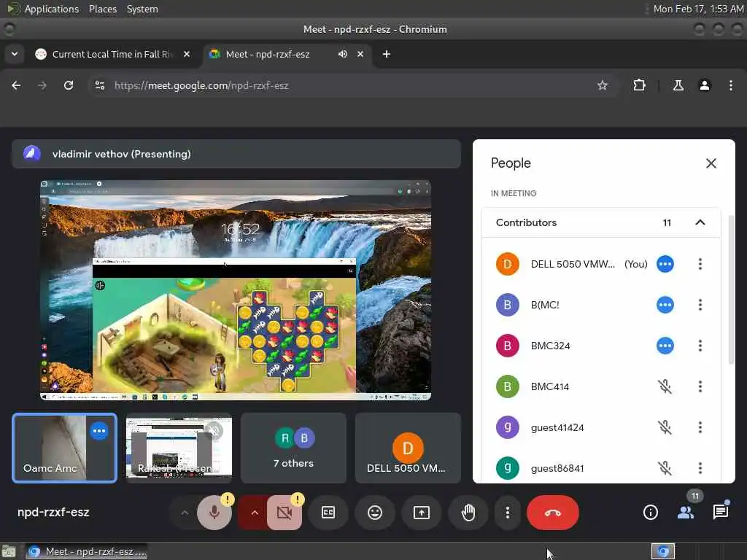Click Meet taskbar window button

pyautogui.click(x=86, y=551)
